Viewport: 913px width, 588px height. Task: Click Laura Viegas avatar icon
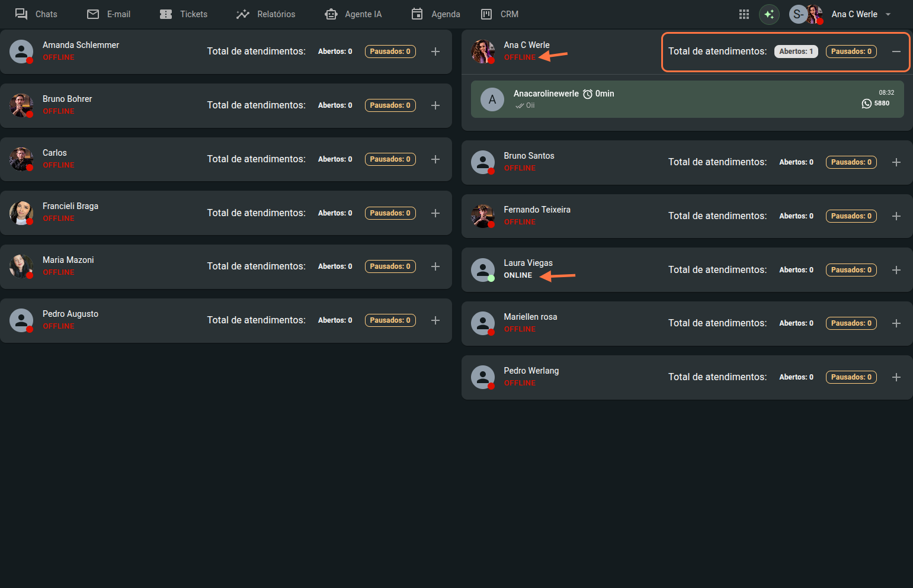click(483, 270)
